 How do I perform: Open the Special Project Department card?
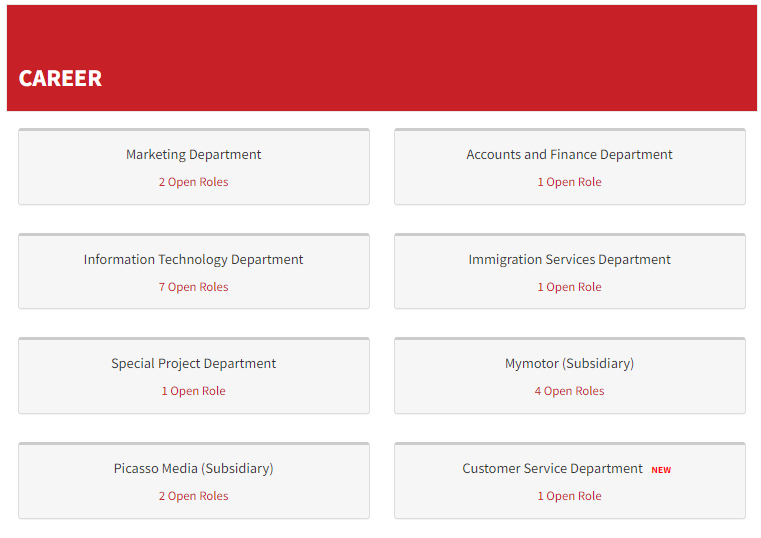pyautogui.click(x=194, y=375)
